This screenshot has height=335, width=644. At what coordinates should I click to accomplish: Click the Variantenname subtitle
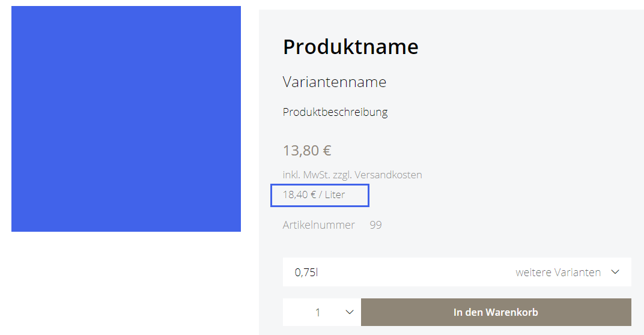tap(335, 82)
